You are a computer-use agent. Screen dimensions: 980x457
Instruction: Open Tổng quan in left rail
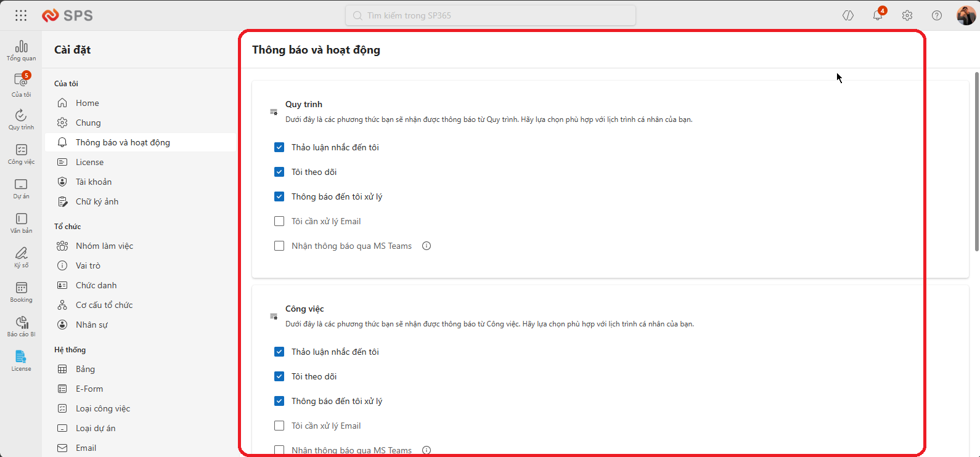[22, 51]
